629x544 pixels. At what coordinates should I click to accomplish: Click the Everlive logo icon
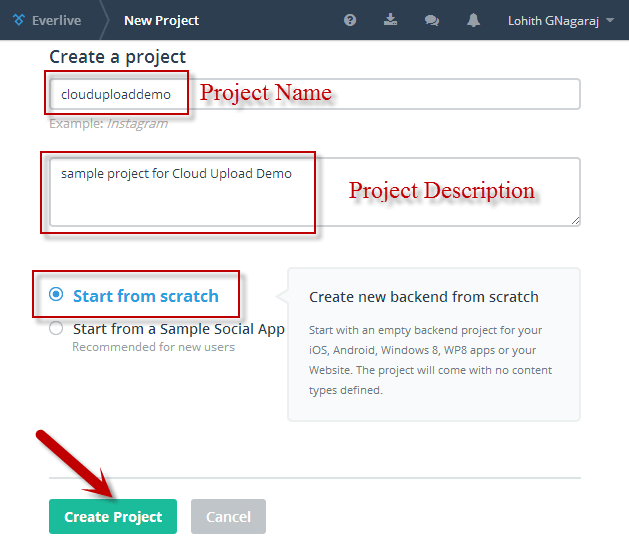click(19, 20)
